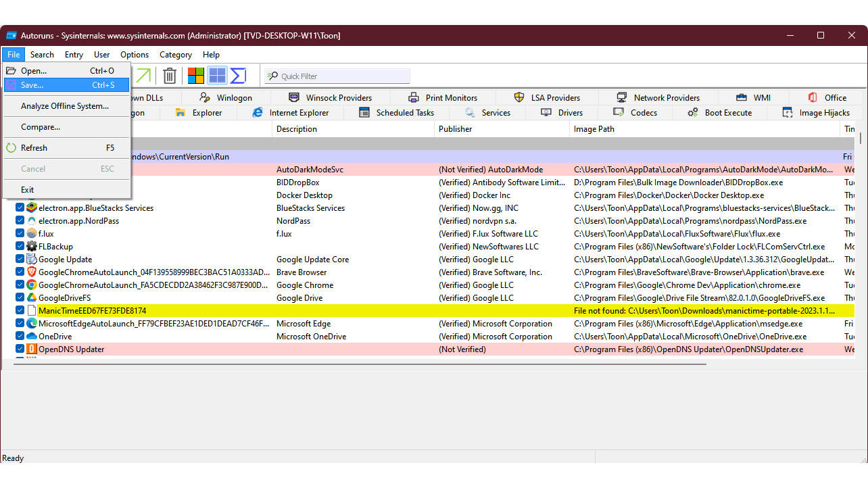Select the AutoDarkModeSvc description cell
This screenshot has width=868, height=488.
click(310, 170)
